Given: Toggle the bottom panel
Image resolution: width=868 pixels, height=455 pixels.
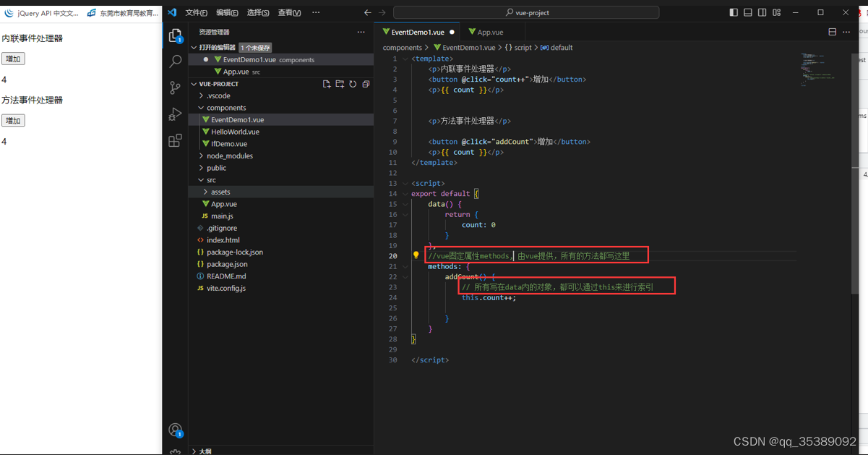Looking at the screenshot, I should [x=748, y=12].
